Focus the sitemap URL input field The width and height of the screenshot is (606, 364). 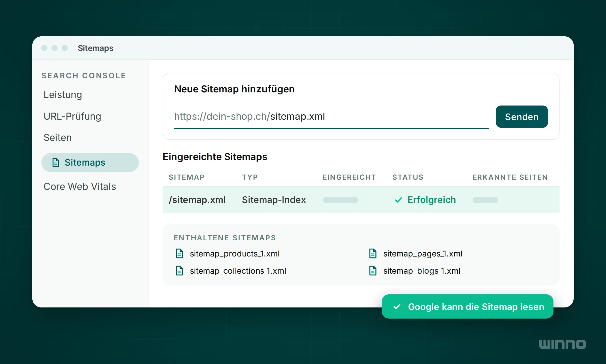(331, 117)
